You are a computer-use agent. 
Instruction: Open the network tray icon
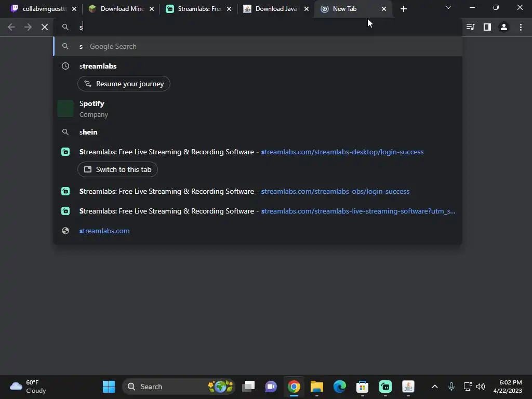click(x=468, y=387)
